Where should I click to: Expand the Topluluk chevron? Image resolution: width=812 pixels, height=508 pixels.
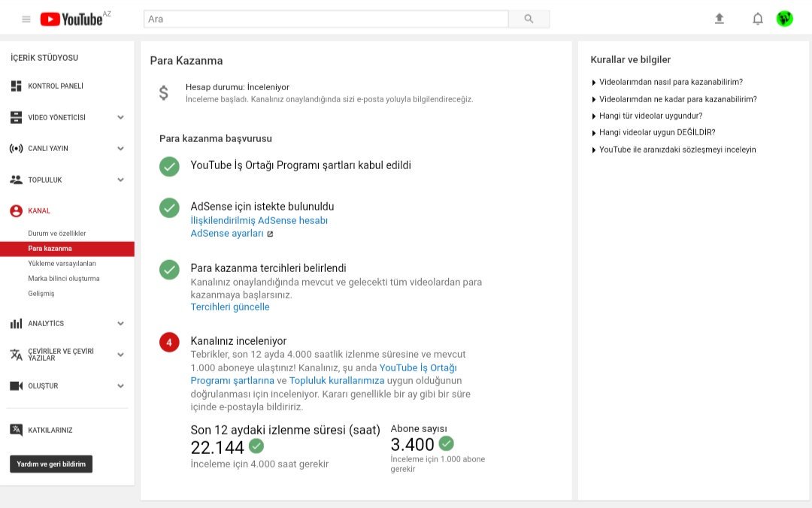point(120,180)
